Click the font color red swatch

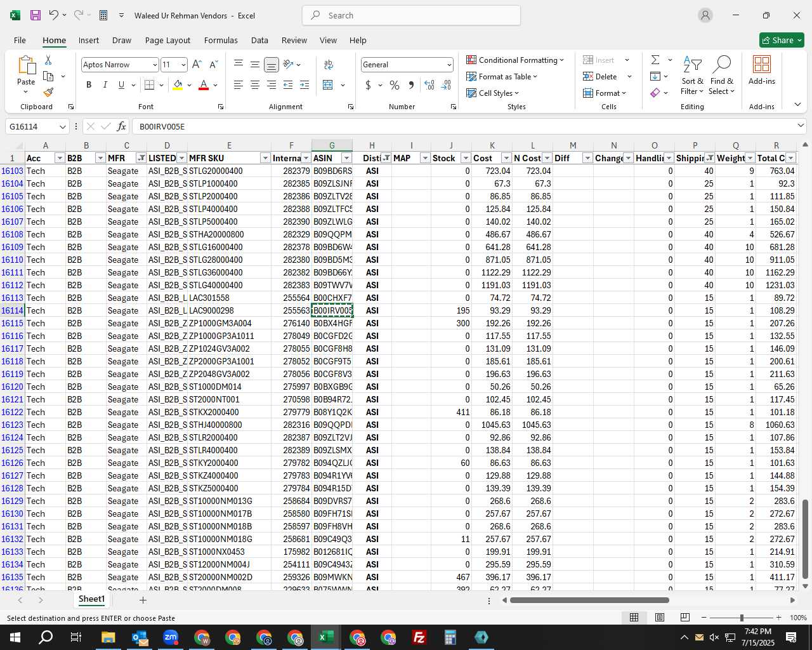204,85
